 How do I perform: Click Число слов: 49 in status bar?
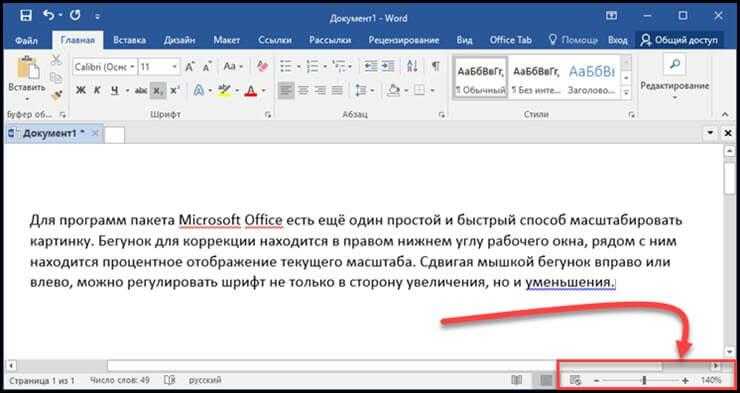click(119, 380)
